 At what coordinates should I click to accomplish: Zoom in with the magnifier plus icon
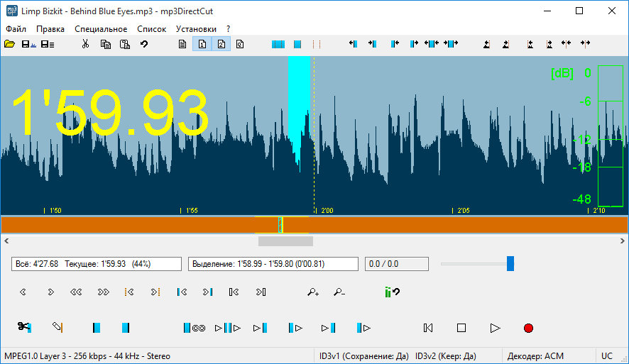point(313,292)
